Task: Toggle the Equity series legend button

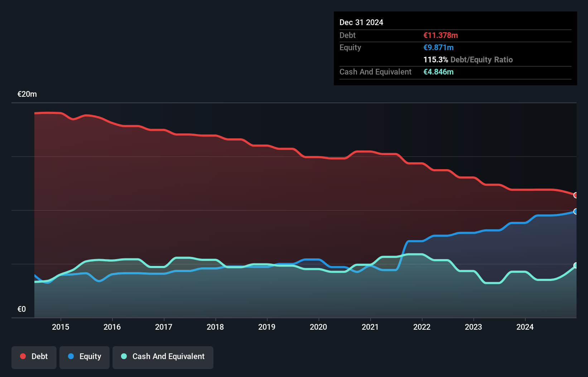Action: 85,357
